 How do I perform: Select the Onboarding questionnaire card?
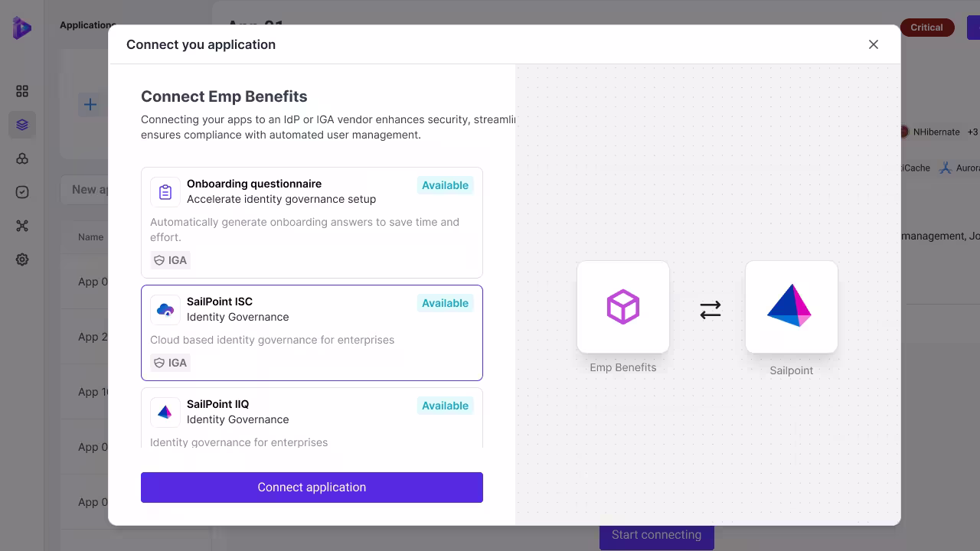pyautogui.click(x=312, y=223)
